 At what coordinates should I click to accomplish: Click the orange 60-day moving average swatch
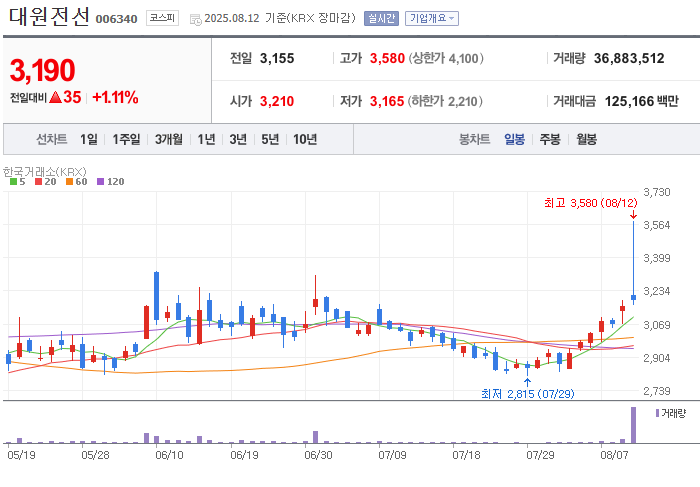pyautogui.click(x=69, y=182)
